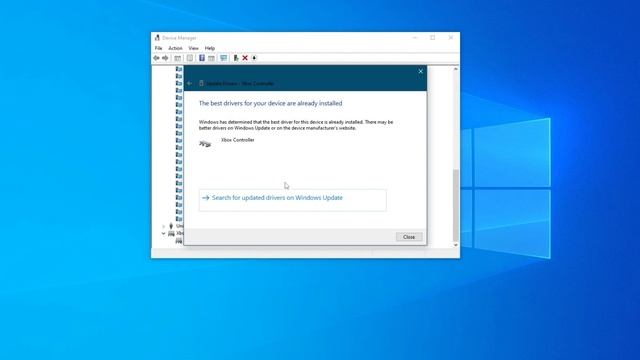This screenshot has height=360, width=640.
Task: Click the Back arrow in Device Manager toolbar
Action: pyautogui.click(x=156, y=58)
